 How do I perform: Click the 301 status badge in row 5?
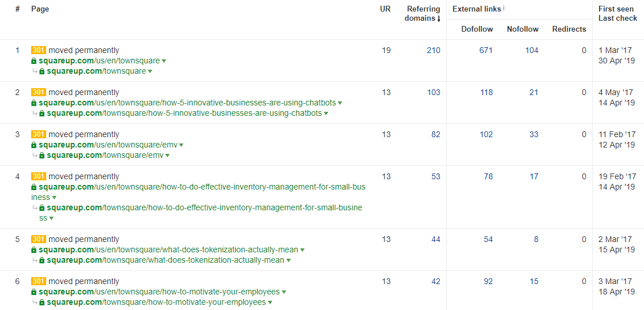point(38,239)
